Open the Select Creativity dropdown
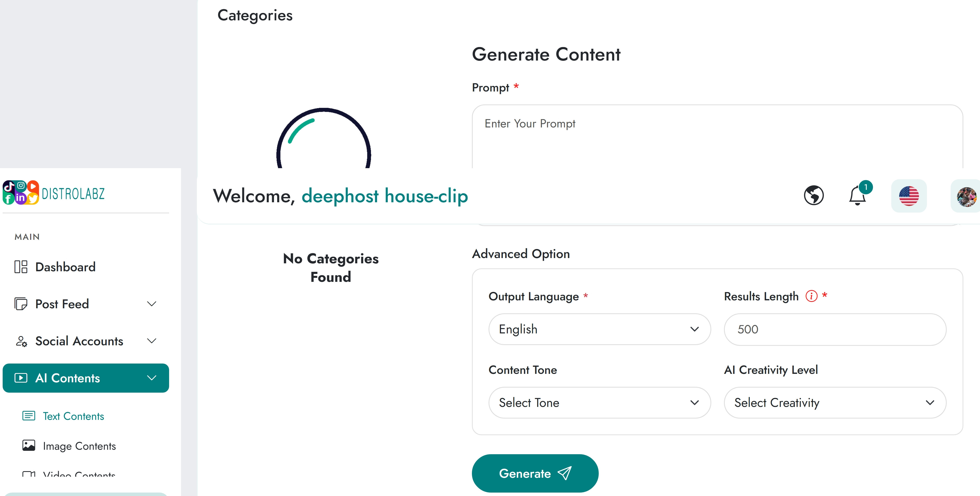The height and width of the screenshot is (496, 980). point(835,403)
